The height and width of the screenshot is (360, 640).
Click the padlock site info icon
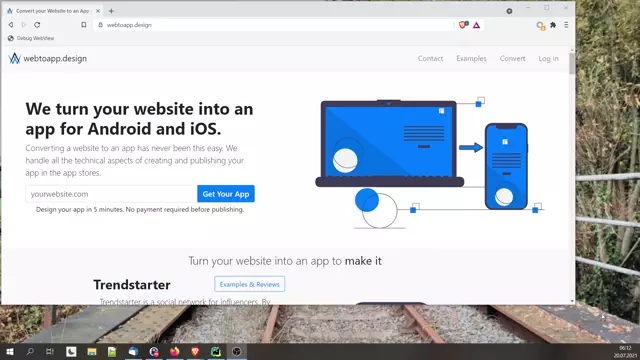click(100, 25)
